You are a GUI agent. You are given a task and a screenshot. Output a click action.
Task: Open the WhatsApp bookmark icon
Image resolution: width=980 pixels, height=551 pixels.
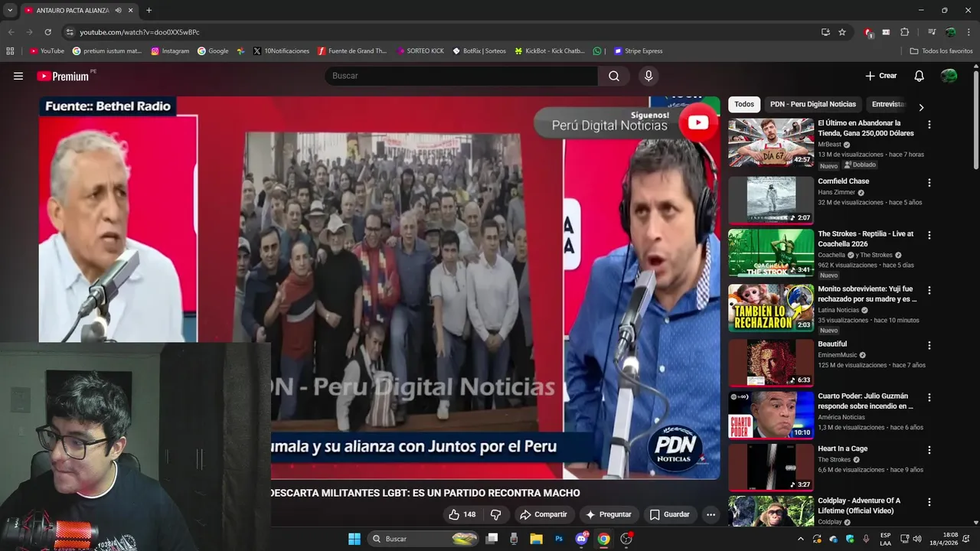click(x=597, y=51)
